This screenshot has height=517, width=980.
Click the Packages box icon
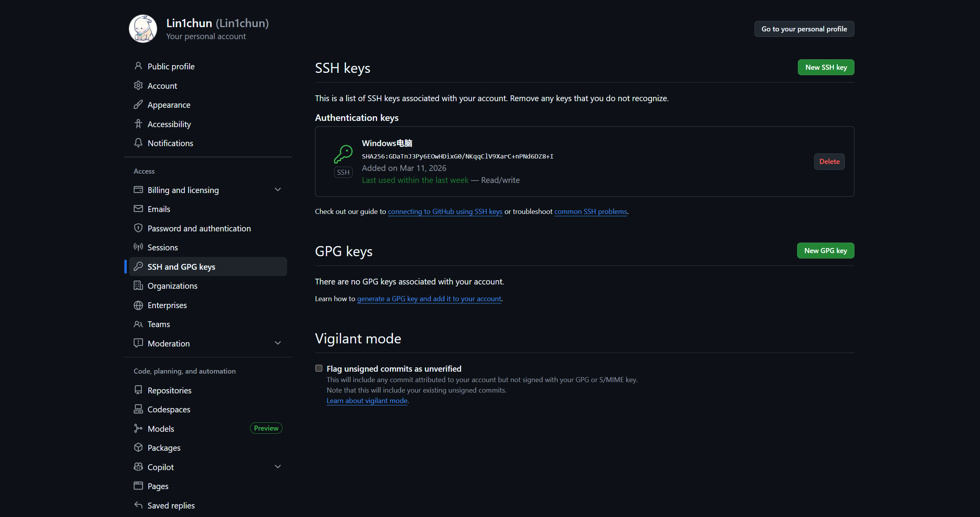pyautogui.click(x=138, y=448)
